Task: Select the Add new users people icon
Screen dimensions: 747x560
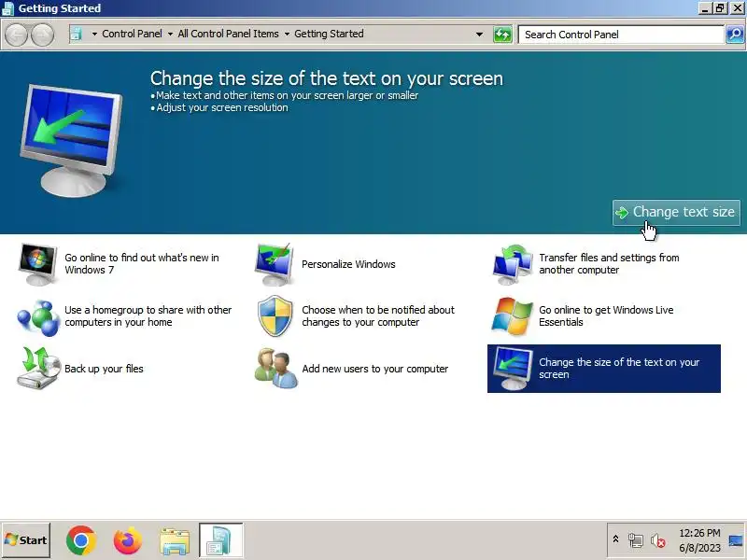Action: (275, 368)
